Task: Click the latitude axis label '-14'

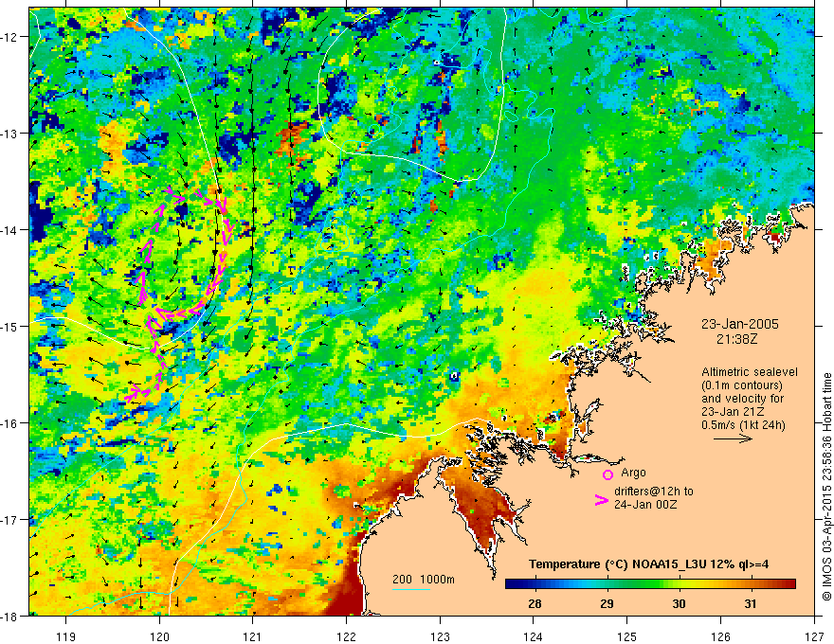Action: pos(9,230)
